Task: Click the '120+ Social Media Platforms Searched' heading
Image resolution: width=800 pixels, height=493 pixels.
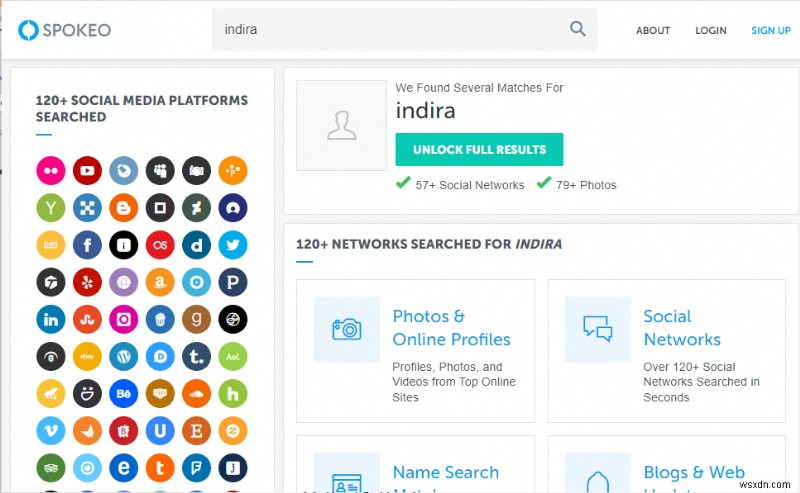Action: click(142, 109)
